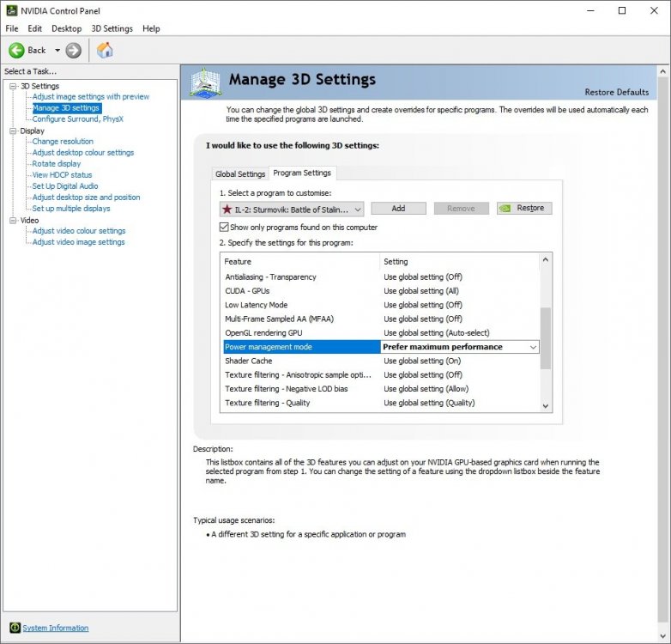The image size is (671, 644).
Task: Select the Program Settings tab
Action: coord(302,173)
